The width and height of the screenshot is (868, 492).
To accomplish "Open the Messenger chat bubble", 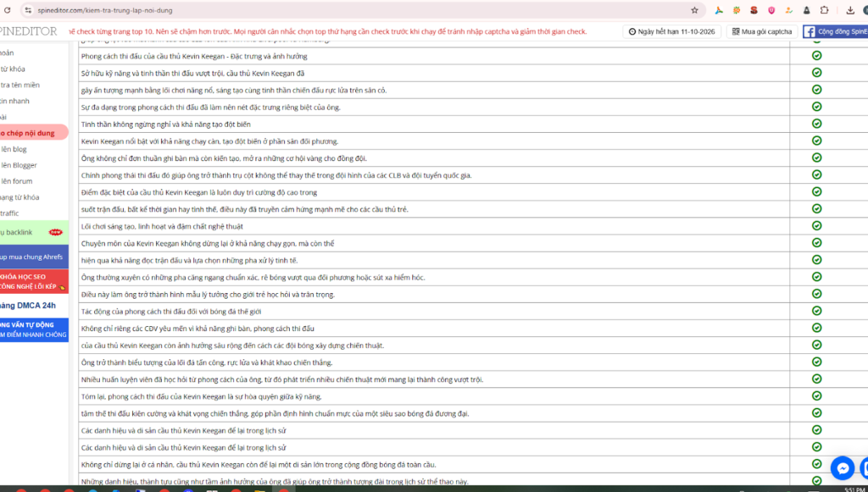I will [x=842, y=467].
